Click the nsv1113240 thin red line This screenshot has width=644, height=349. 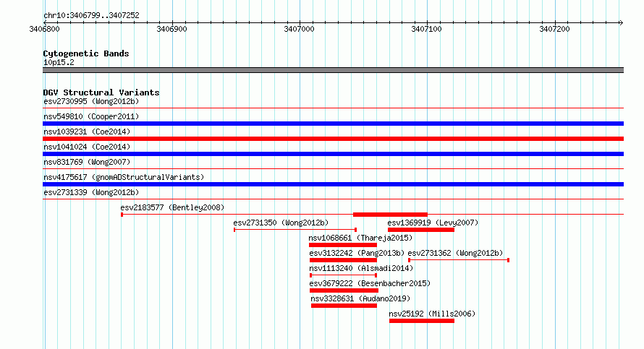(x=344, y=275)
